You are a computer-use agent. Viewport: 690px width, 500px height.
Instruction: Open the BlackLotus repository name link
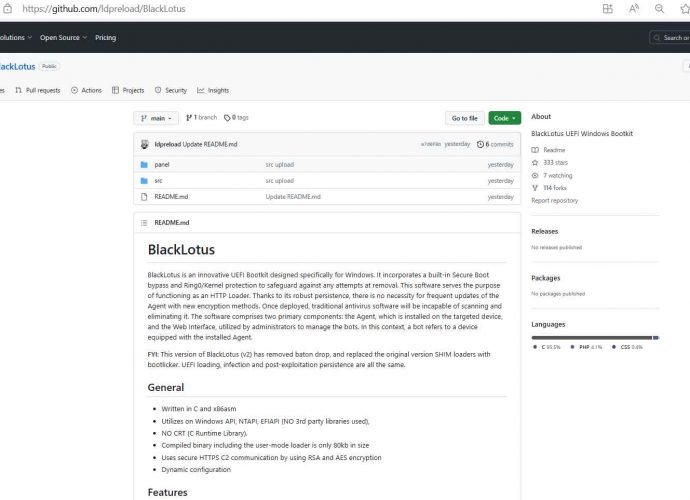point(17,66)
